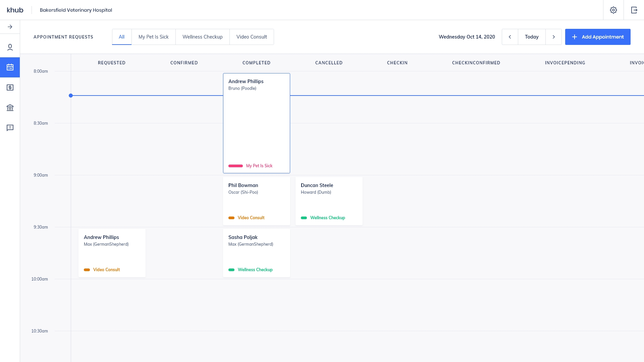Select the All filter tab
The width and height of the screenshot is (644, 362).
pos(122,37)
